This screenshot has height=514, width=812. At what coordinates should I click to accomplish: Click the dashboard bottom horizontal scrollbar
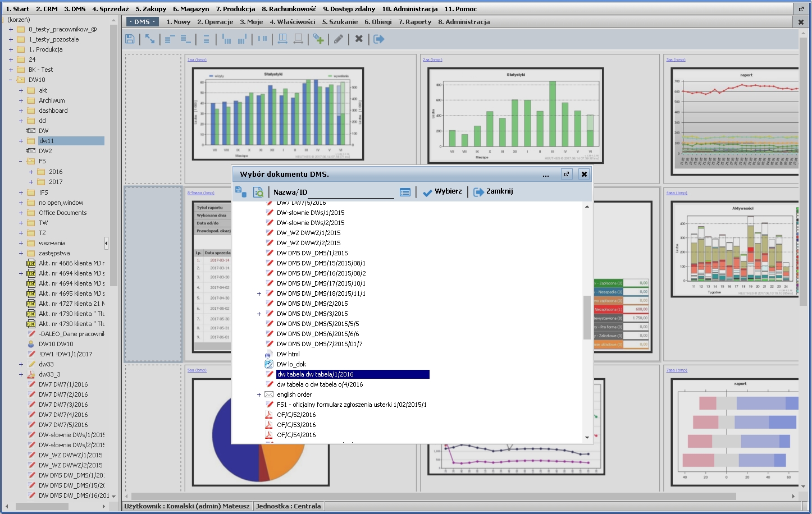(x=433, y=496)
